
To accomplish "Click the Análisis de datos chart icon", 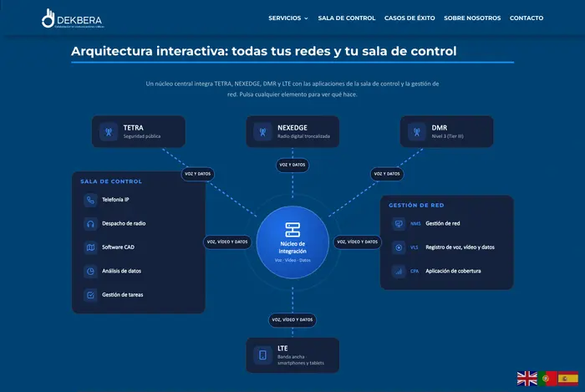I will pos(90,271).
